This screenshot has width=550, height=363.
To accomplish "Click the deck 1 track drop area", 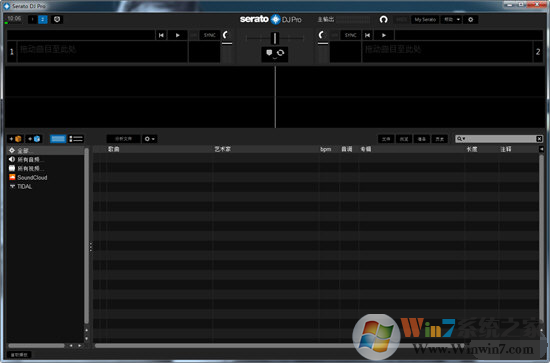I will [x=102, y=52].
